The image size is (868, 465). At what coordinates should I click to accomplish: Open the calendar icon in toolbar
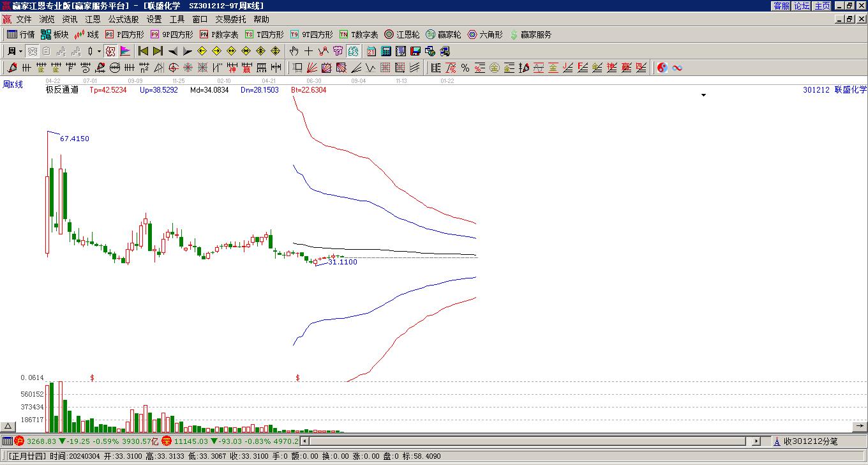tap(371, 51)
